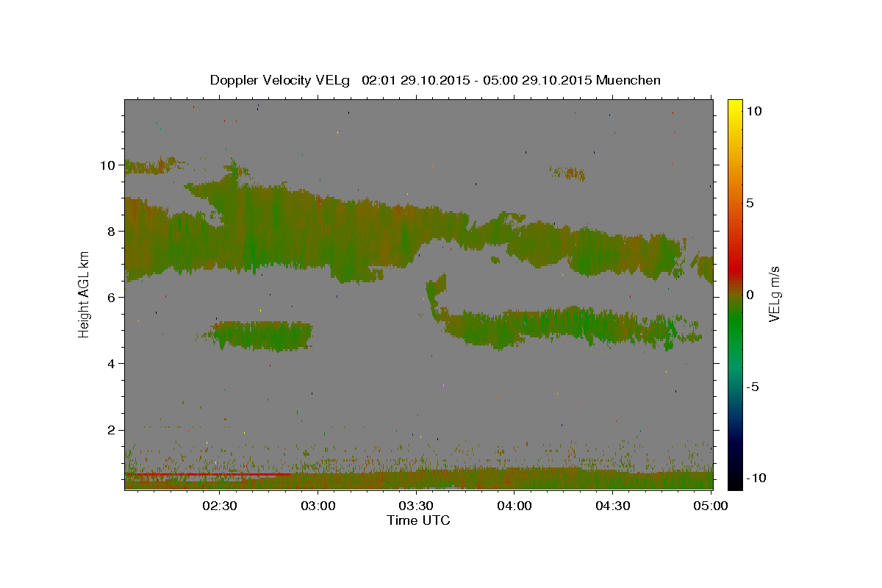Click the 'Muenchen' location label in title

pyautogui.click(x=628, y=80)
